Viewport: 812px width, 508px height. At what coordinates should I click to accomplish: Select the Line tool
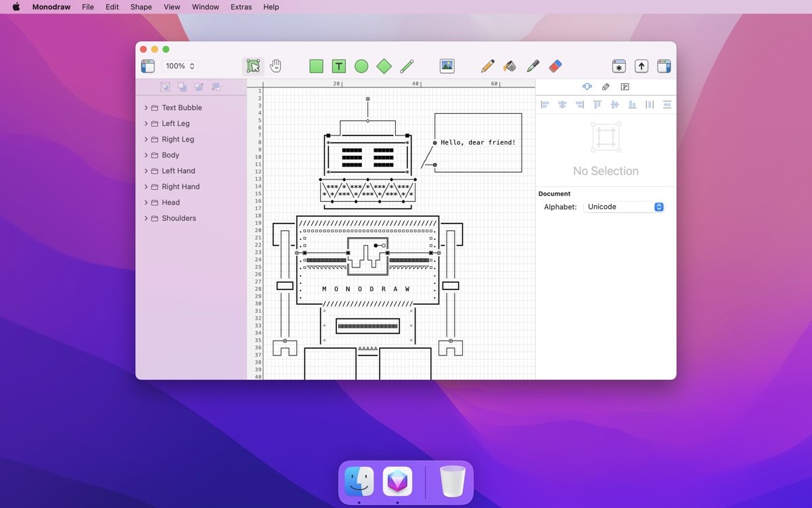click(x=407, y=66)
